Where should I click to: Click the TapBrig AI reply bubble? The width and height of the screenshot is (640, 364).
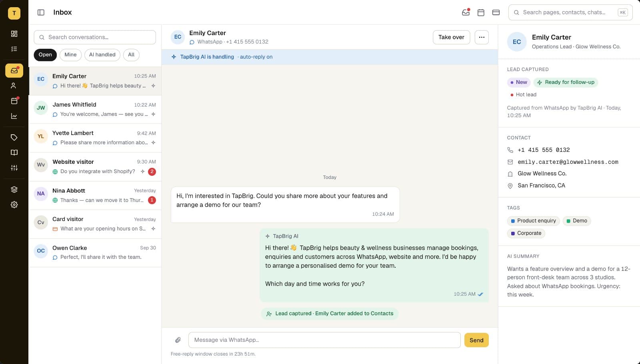(374, 265)
